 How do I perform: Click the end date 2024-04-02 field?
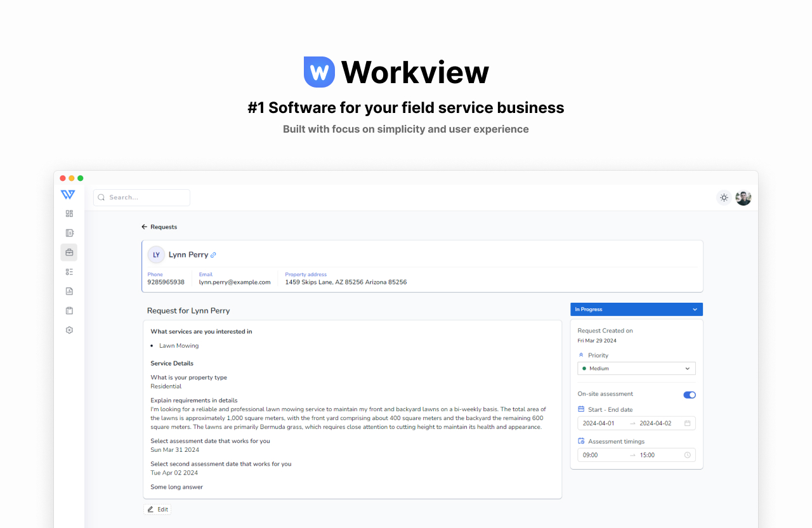tap(657, 423)
